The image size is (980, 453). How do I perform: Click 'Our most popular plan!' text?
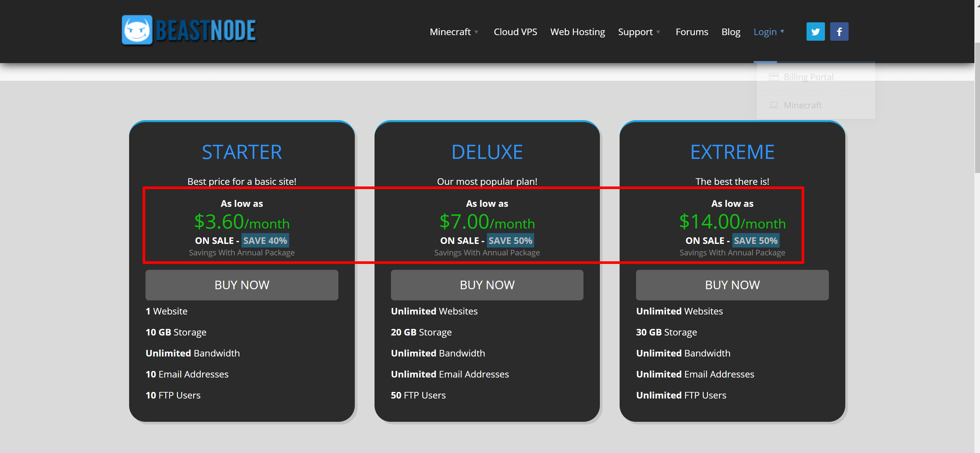(487, 181)
